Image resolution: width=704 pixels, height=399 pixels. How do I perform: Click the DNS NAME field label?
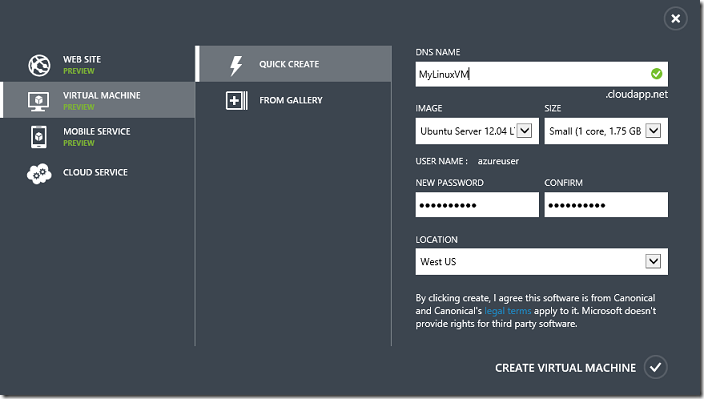coord(438,52)
